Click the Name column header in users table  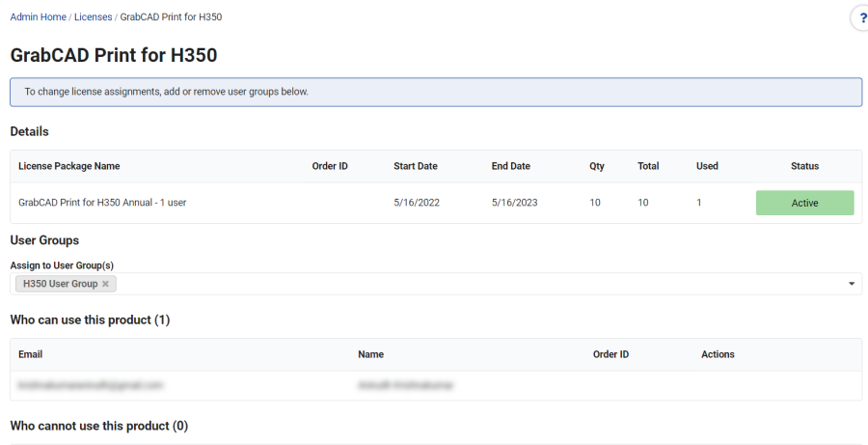point(370,354)
